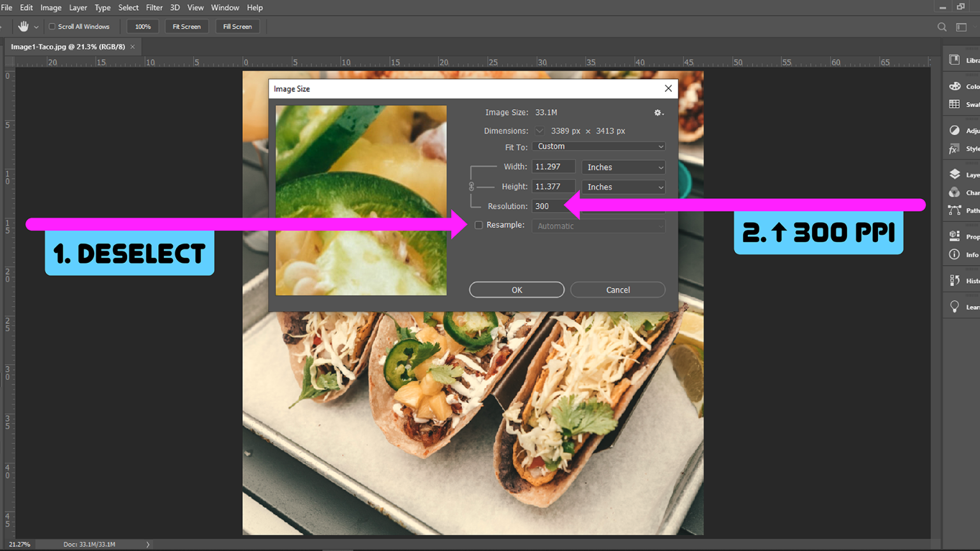The image size is (980, 551).
Task: Click the Resolution input field
Action: click(549, 206)
